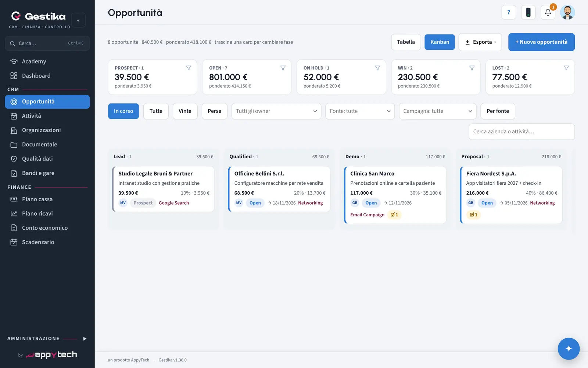The height and width of the screenshot is (368, 588).
Task: Collapse the sidebar with the double-chevron button
Action: point(78,20)
